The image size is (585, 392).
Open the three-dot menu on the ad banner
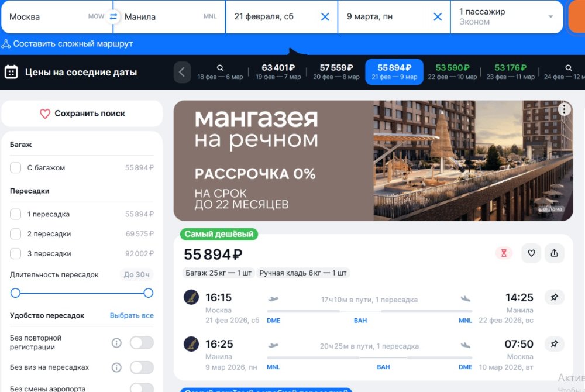[564, 109]
